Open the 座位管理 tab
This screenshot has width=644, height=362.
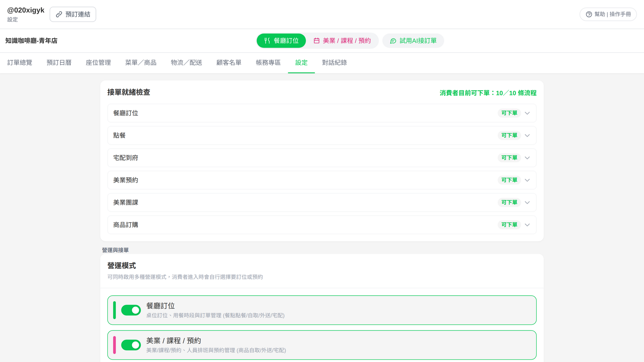tap(98, 63)
